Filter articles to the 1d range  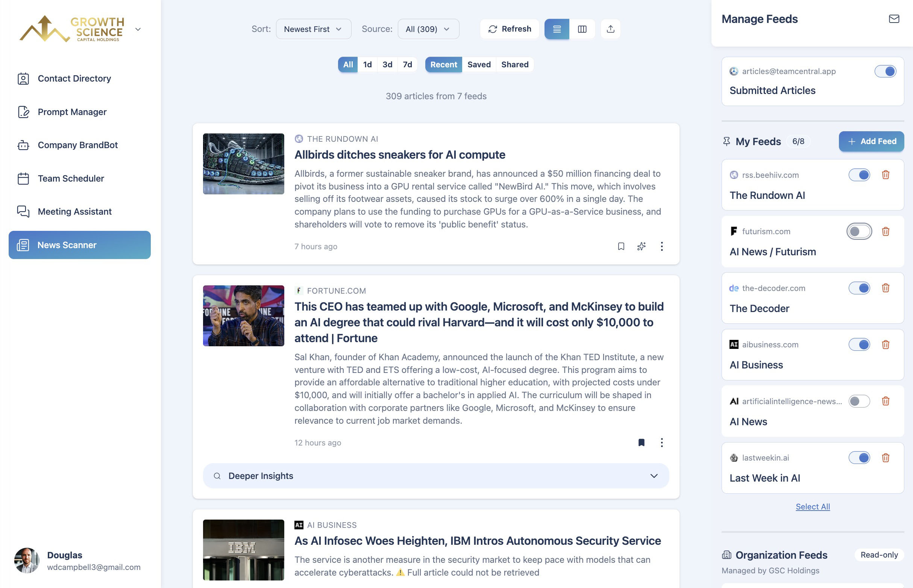pos(367,65)
